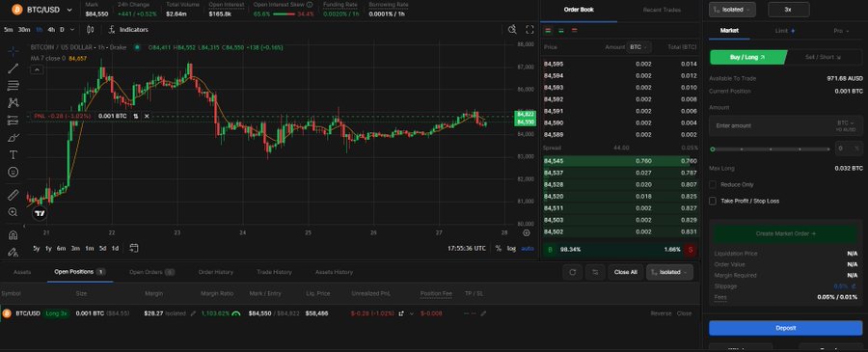Switch to Recent Trades tab
868x352 pixels.
click(662, 10)
